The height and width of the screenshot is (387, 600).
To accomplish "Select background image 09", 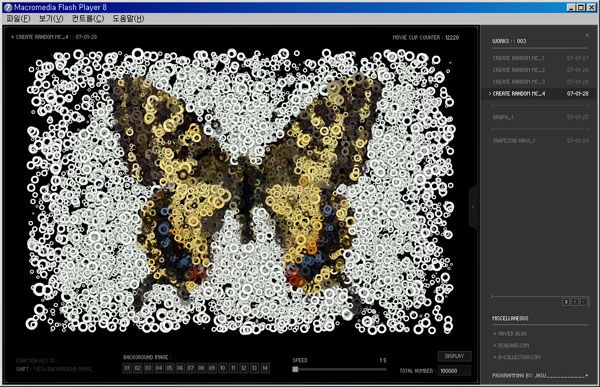I will pos(212,368).
